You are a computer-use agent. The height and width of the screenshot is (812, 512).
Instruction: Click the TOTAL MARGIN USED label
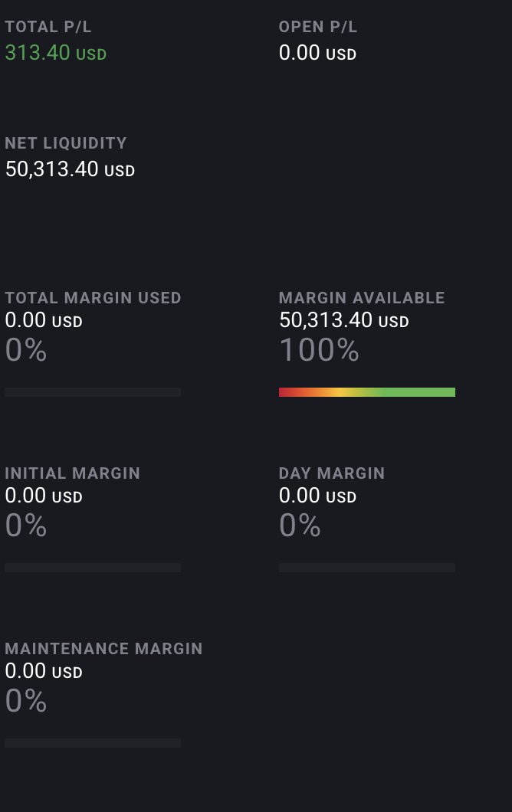click(x=94, y=298)
